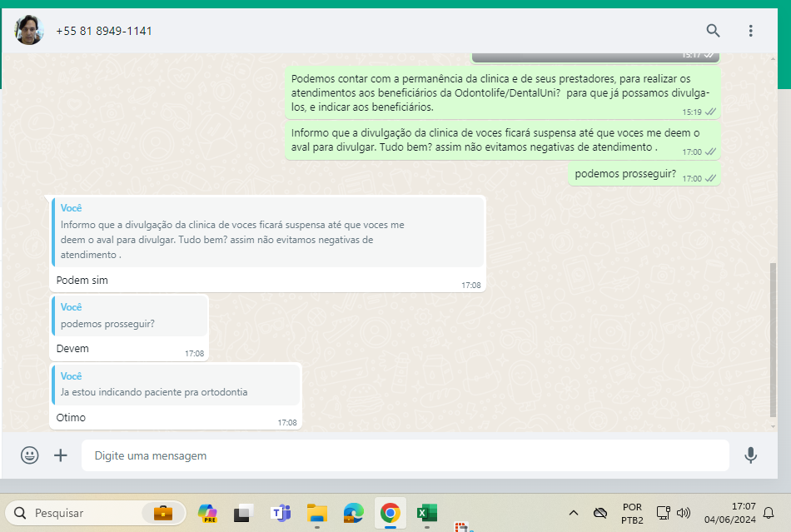This screenshot has height=532, width=791.
Task: Open the volume control tray icon
Action: [x=683, y=513]
